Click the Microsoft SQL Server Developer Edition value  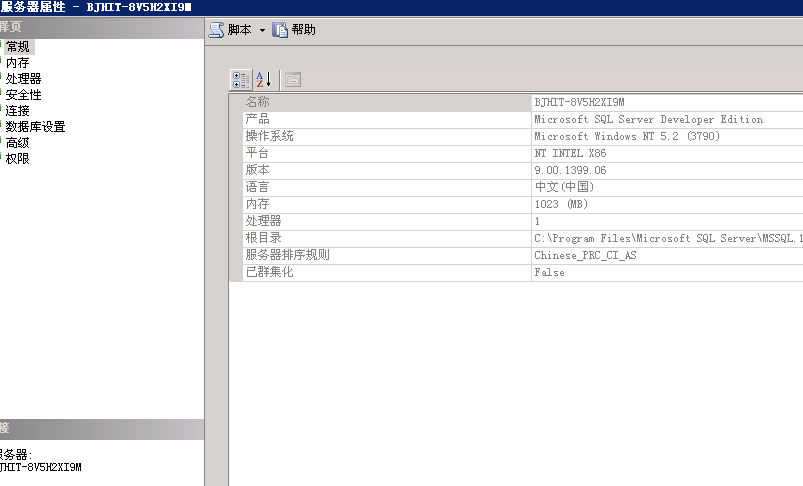648,119
